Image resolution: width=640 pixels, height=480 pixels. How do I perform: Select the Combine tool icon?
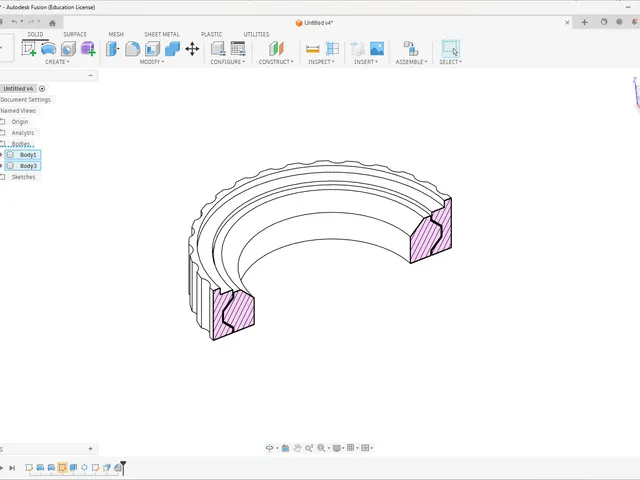pos(172,49)
